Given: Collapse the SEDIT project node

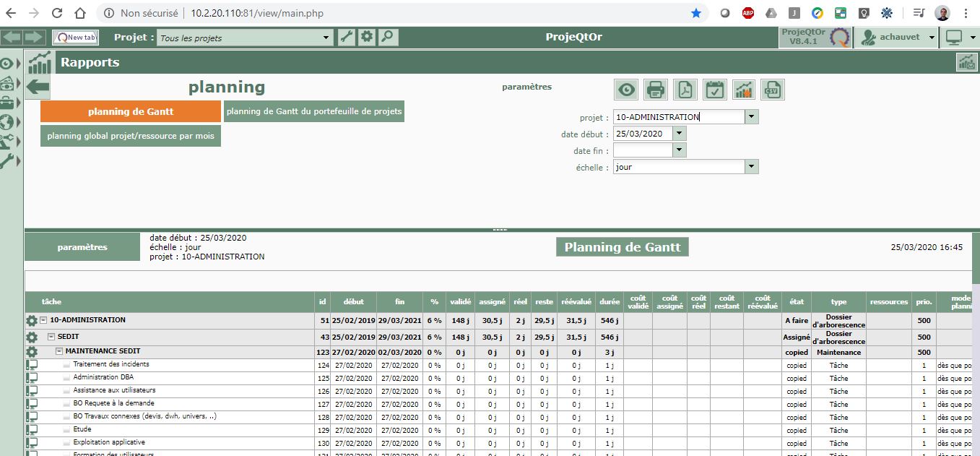Looking at the screenshot, I should click(x=51, y=337).
